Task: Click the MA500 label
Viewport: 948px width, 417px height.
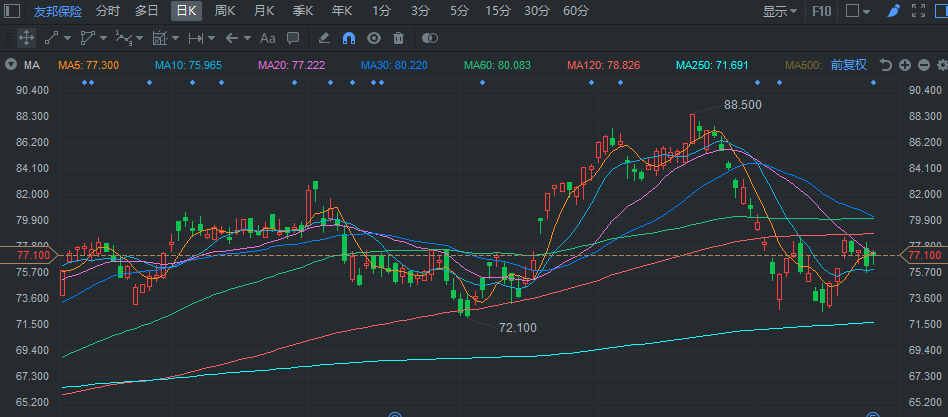Action: tap(804, 65)
